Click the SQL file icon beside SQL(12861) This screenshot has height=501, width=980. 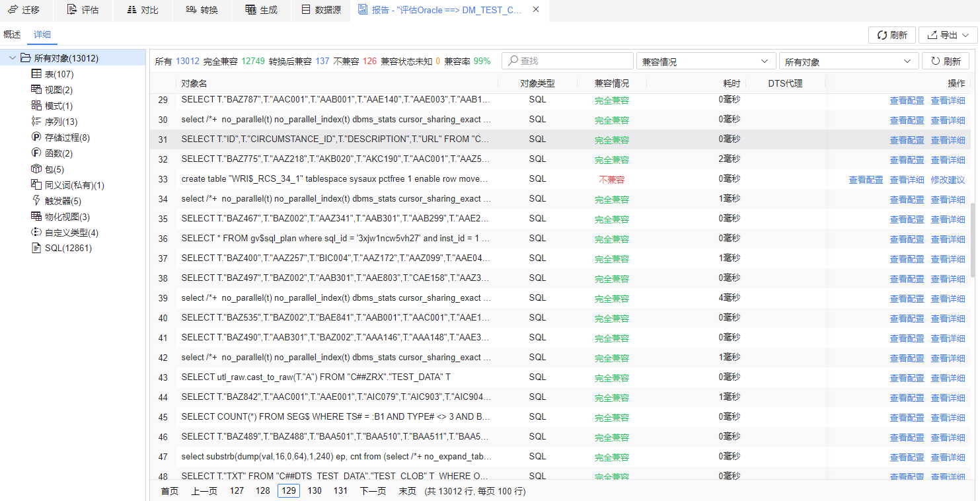pos(36,249)
